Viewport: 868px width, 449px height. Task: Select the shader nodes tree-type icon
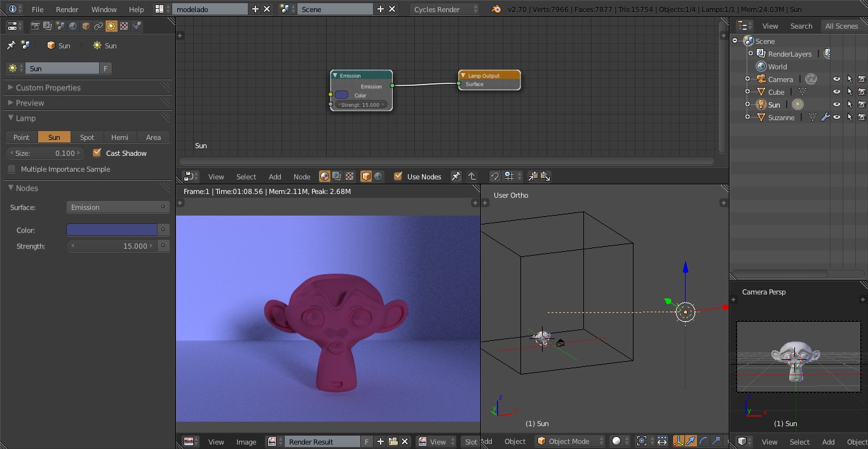[x=325, y=176]
